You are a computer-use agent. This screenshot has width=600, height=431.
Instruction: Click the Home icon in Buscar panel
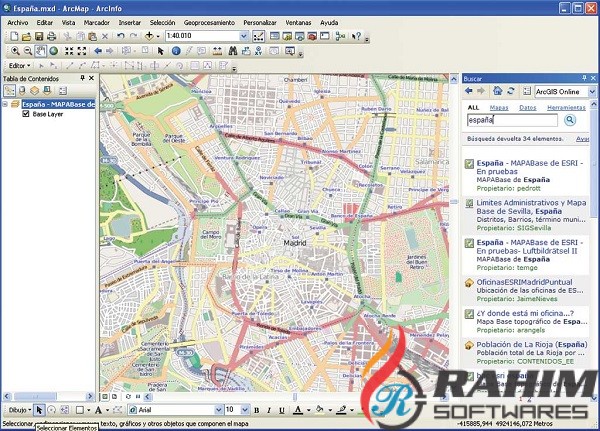coord(497,91)
